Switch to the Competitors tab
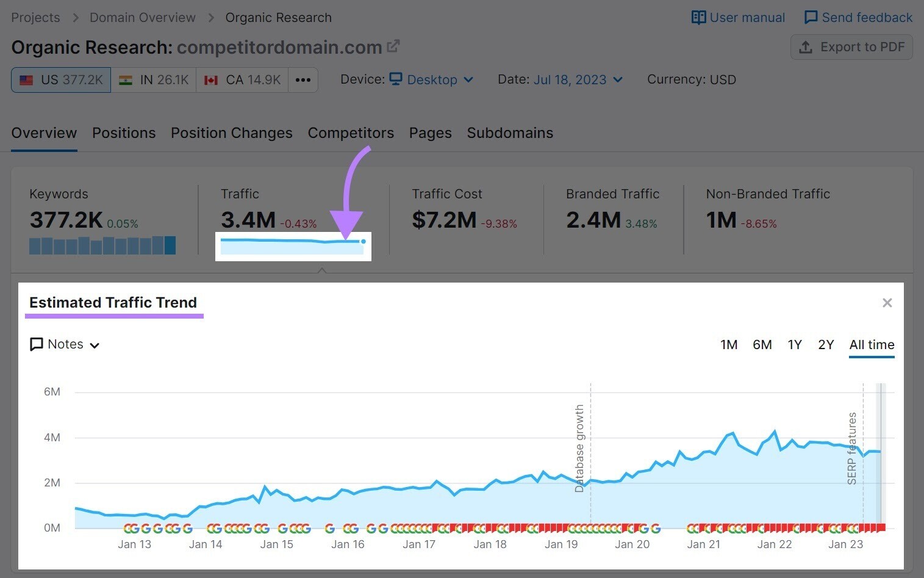This screenshot has height=578, width=924. 351,132
